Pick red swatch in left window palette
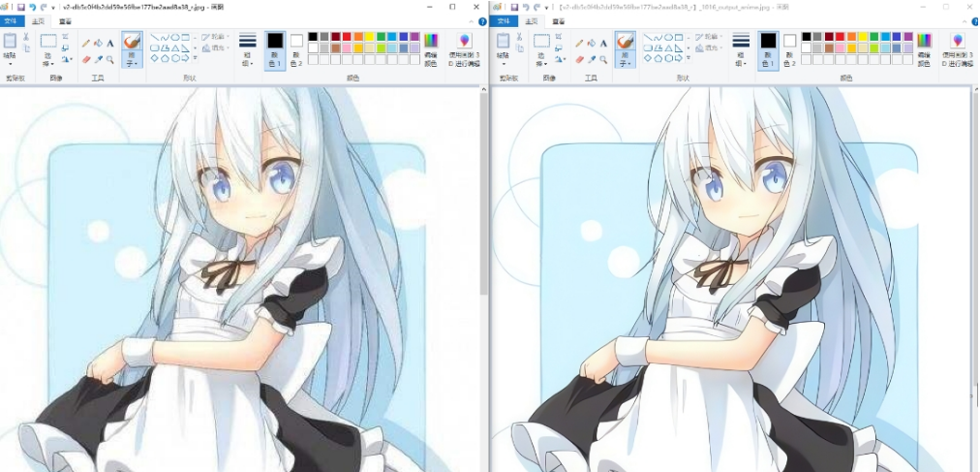This screenshot has width=980, height=472. [347, 37]
